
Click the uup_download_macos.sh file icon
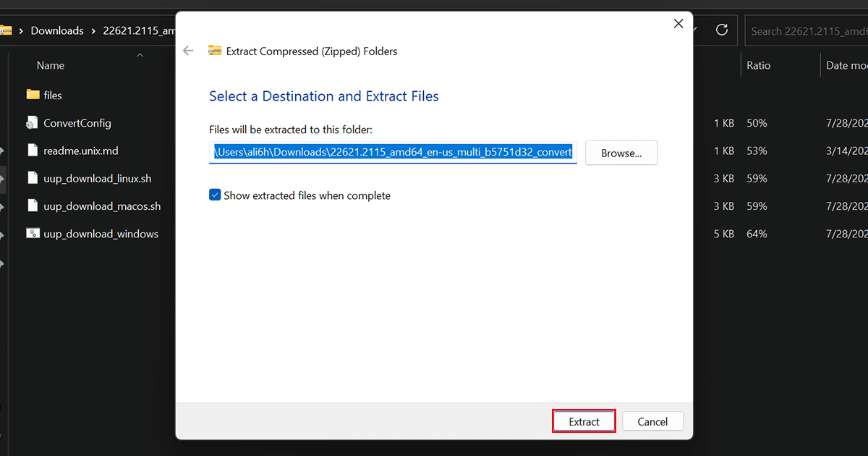pyautogui.click(x=33, y=206)
